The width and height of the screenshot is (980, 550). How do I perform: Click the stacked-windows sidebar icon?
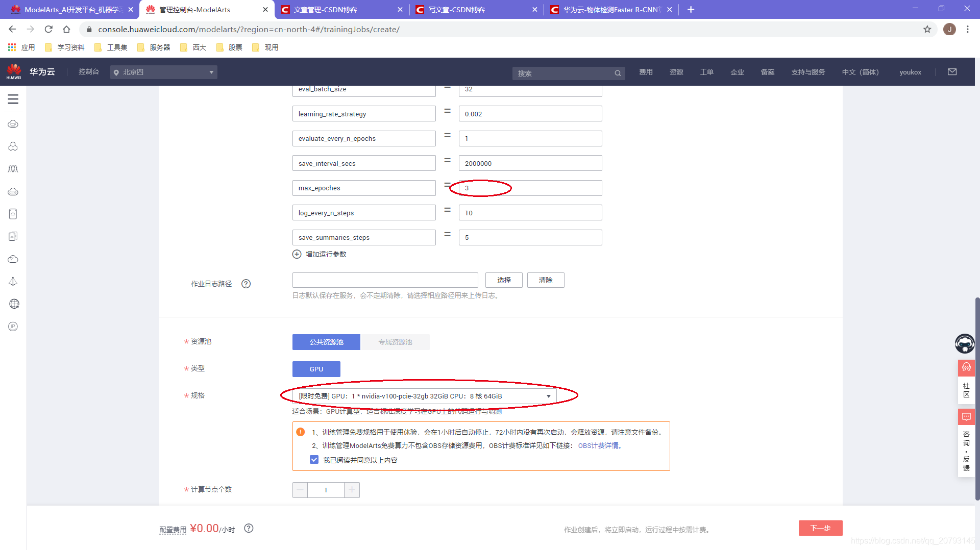[13, 236]
